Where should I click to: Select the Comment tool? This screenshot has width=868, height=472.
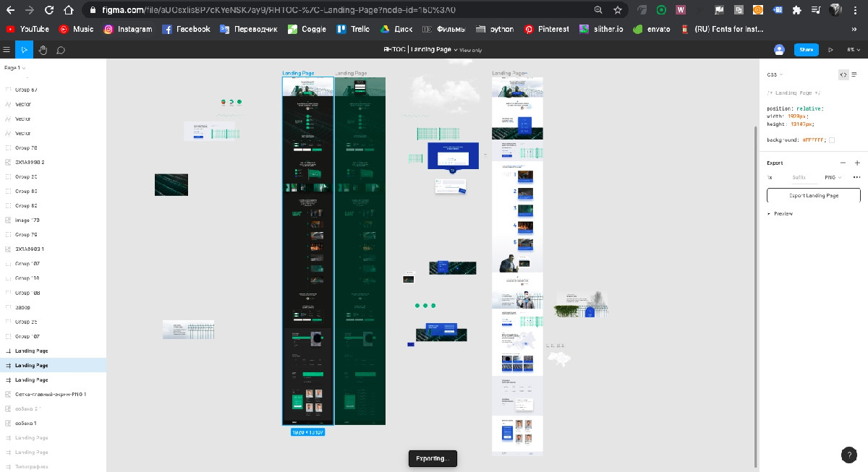[x=61, y=50]
